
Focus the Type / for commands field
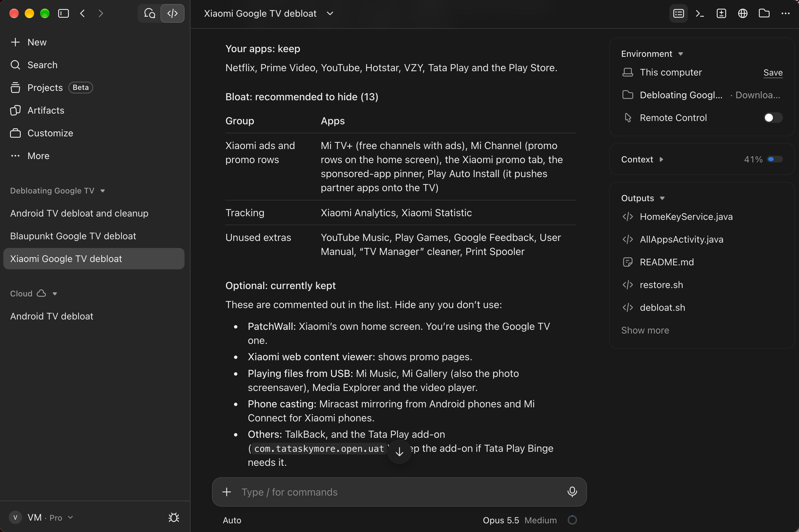[x=399, y=492]
